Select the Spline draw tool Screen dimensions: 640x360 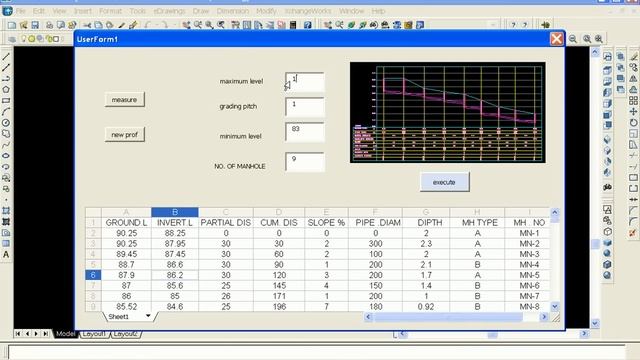[6, 144]
